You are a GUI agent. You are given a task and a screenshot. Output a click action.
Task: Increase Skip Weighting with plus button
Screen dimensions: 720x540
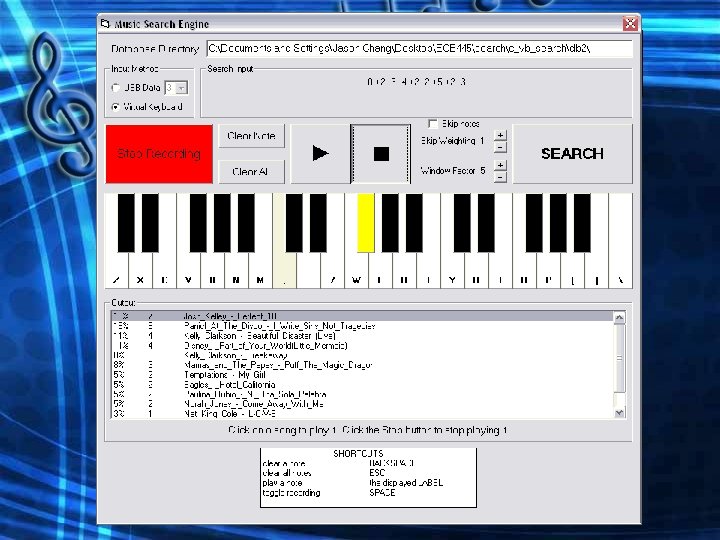click(x=501, y=135)
